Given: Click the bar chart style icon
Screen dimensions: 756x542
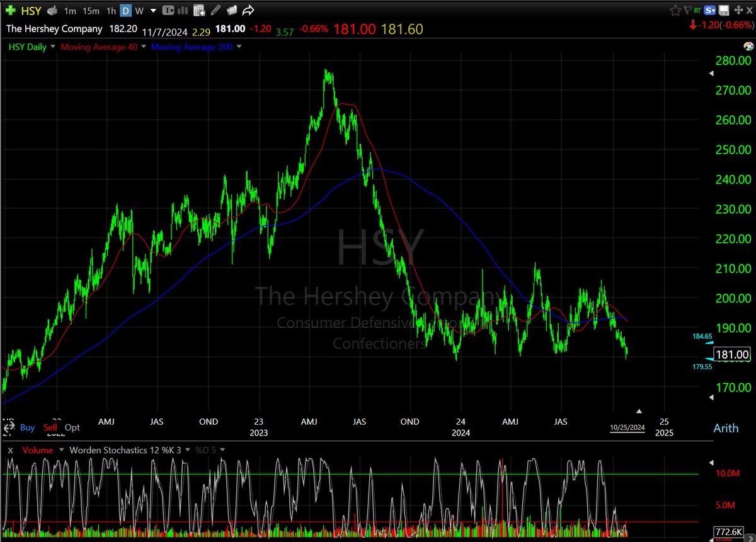Looking at the screenshot, I should 183,11.
